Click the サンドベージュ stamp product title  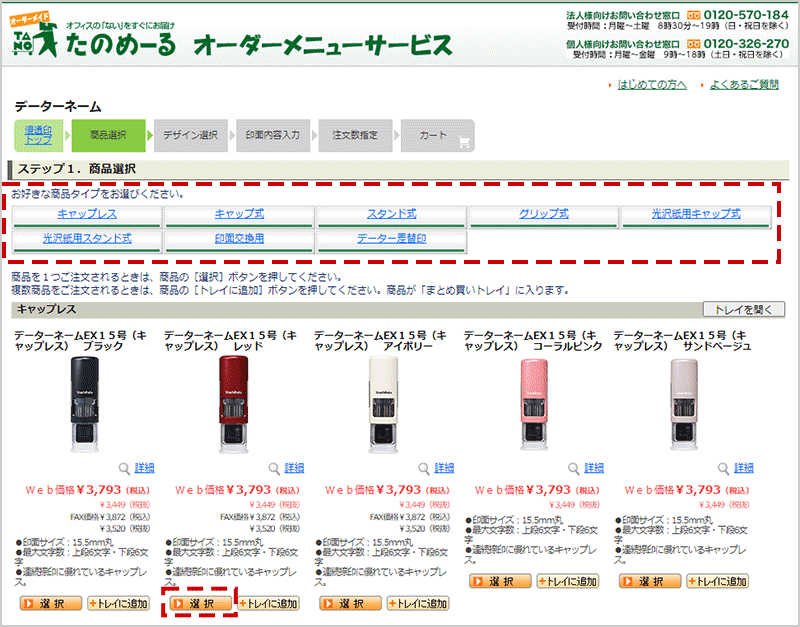pos(683,341)
